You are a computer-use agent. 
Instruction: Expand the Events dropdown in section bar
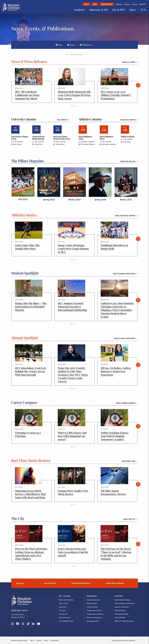tap(72, 45)
